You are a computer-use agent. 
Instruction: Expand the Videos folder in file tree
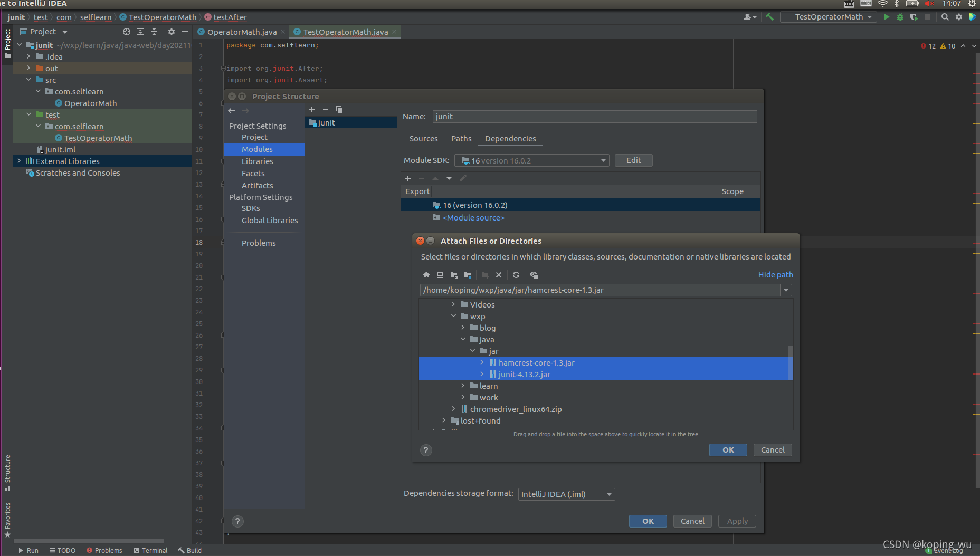click(453, 304)
